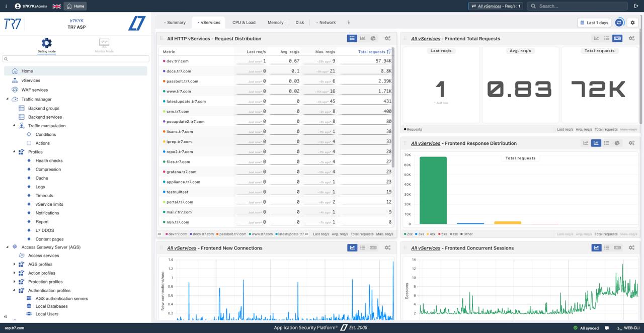Screen dimensions: 644x333
Task: Collapse sidebar with the double-chevron icon
Action: click(x=6, y=317)
